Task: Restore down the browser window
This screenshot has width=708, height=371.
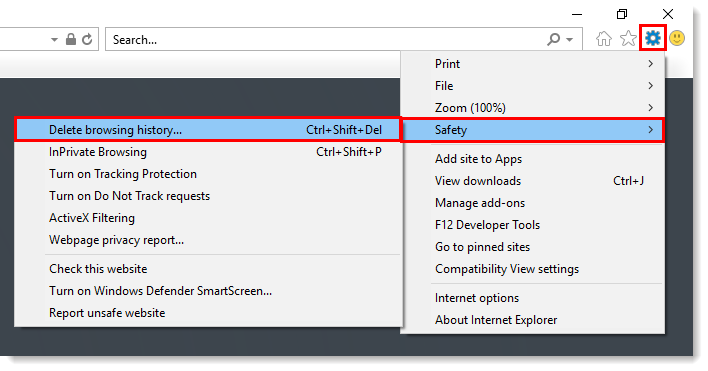Action: tap(622, 14)
